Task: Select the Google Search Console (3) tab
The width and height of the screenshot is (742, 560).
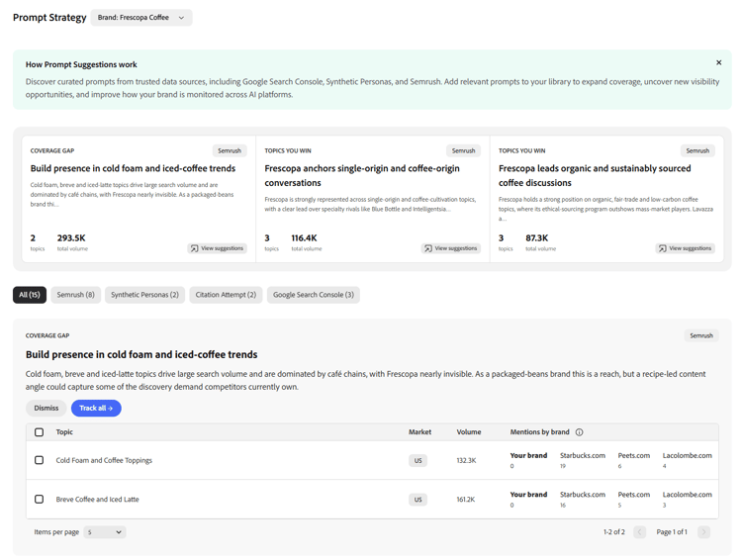Action: point(314,295)
